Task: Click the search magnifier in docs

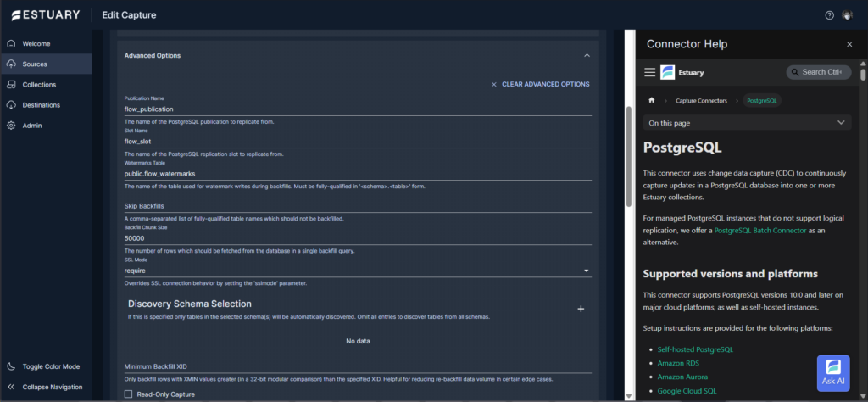Action: 795,73
